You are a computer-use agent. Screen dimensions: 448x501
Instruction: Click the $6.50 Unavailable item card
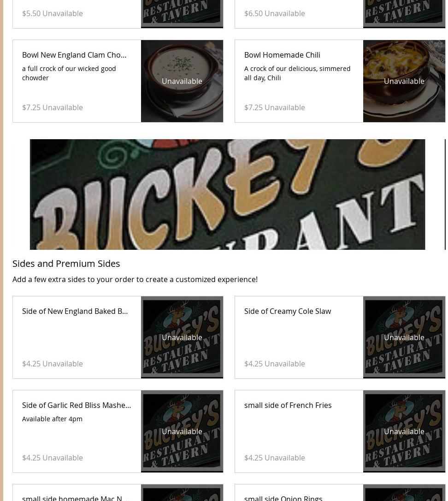[x=340, y=14]
